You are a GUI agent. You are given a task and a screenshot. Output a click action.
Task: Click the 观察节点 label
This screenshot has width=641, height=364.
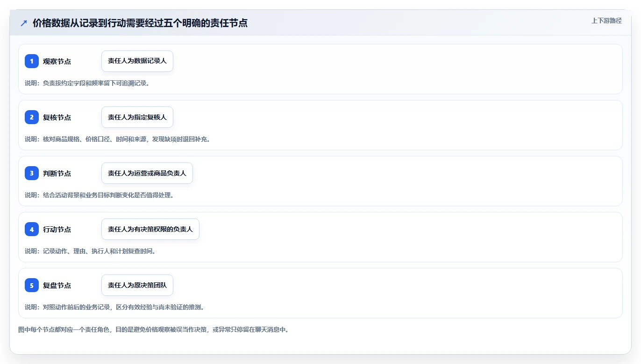57,61
